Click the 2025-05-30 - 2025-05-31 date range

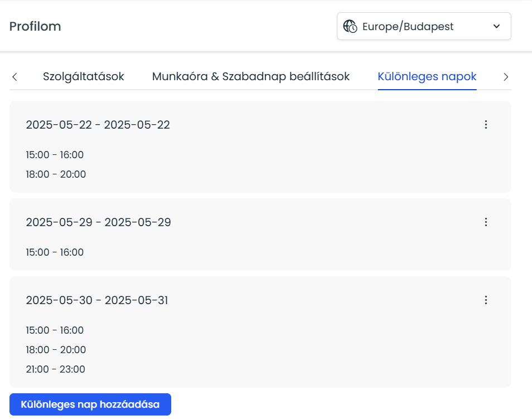(97, 300)
